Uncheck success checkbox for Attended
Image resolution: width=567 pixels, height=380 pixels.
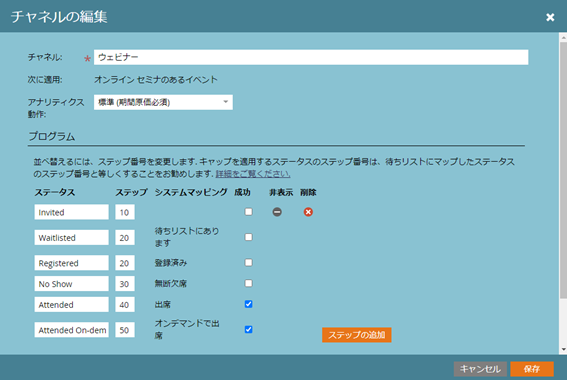[x=248, y=304]
